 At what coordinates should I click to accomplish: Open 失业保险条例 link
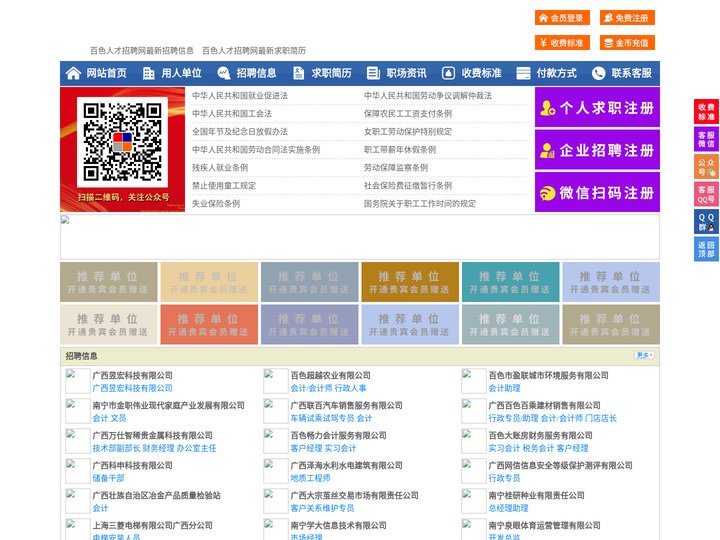coord(216,203)
